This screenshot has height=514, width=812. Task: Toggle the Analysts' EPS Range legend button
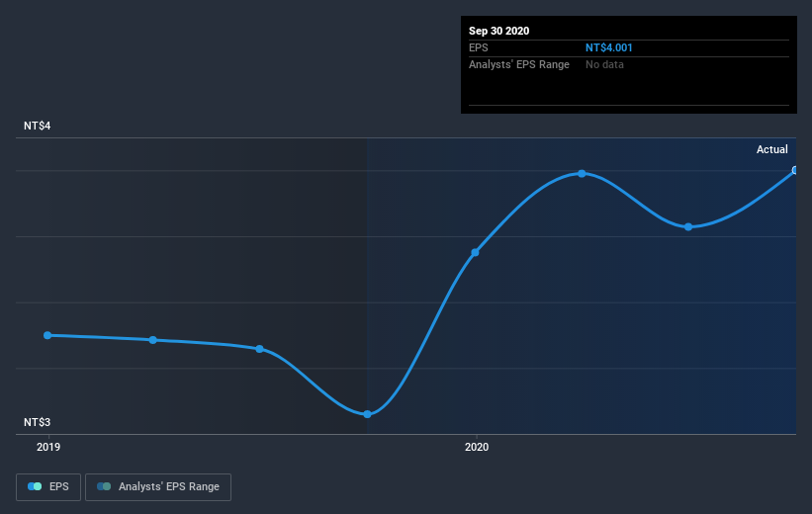[x=158, y=486]
